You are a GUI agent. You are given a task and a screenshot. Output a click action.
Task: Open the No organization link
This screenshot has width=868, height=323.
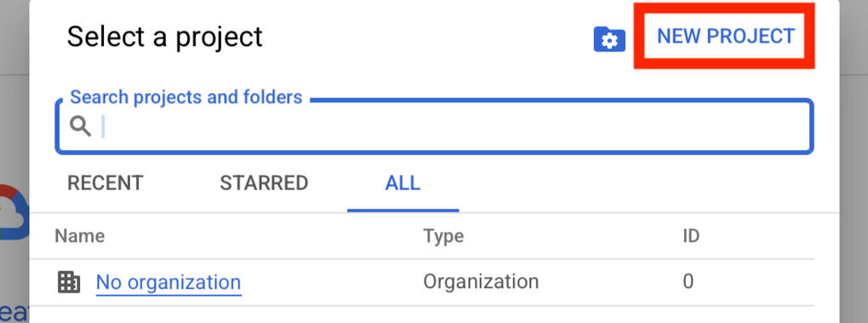coord(168,282)
